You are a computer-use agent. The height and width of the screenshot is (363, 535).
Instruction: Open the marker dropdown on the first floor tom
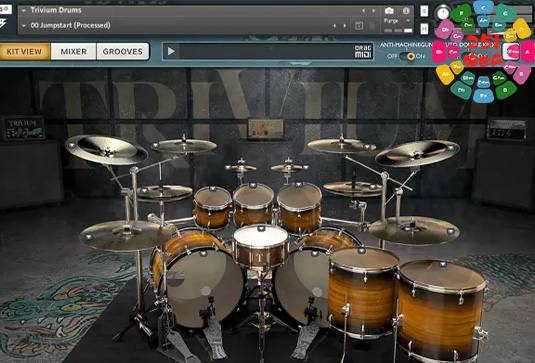pos(362,251)
